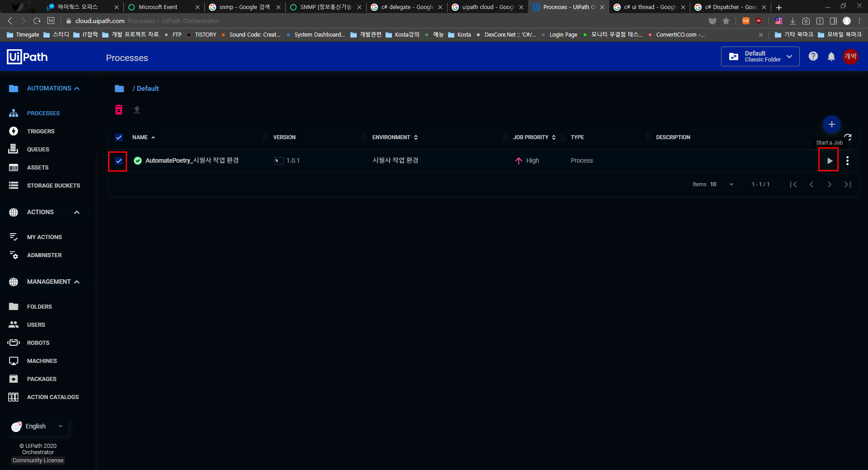Click the Description column header
868x470 pixels.
click(673, 137)
